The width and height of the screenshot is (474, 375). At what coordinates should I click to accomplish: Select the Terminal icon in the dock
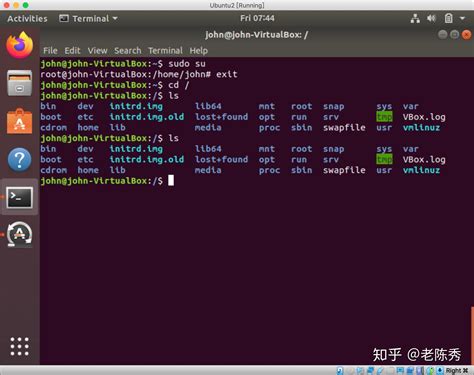[20, 197]
